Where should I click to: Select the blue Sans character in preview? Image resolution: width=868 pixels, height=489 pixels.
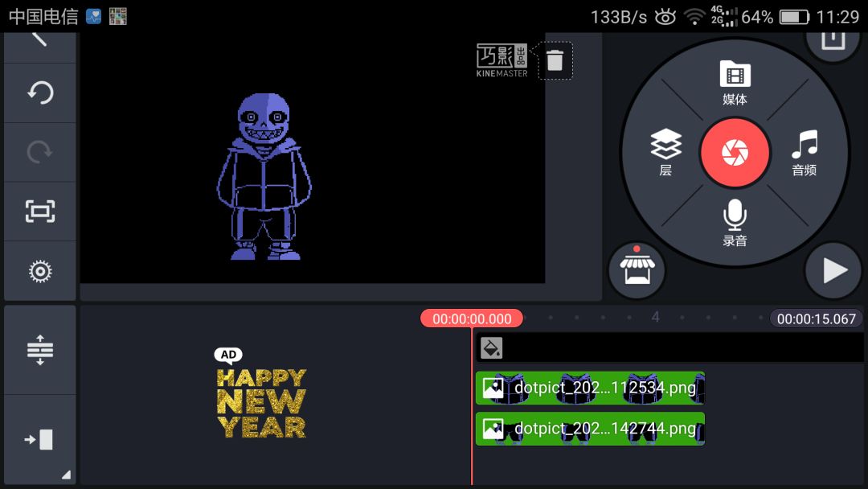click(264, 177)
